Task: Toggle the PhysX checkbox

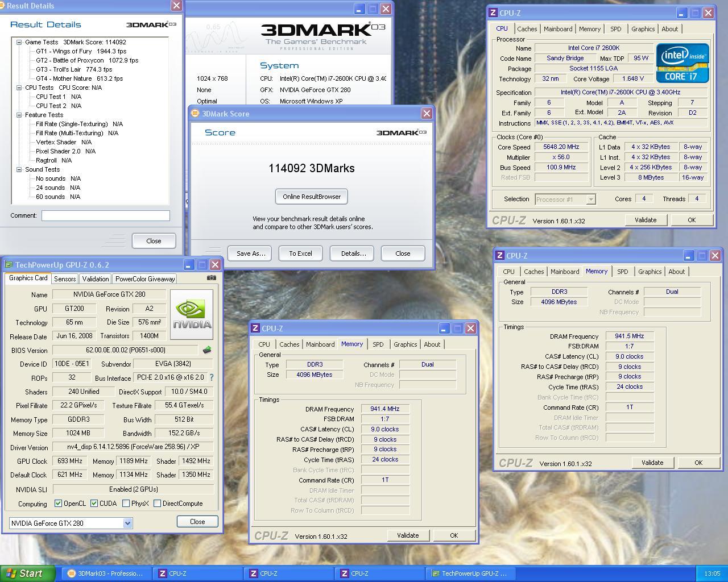Action: coord(126,504)
